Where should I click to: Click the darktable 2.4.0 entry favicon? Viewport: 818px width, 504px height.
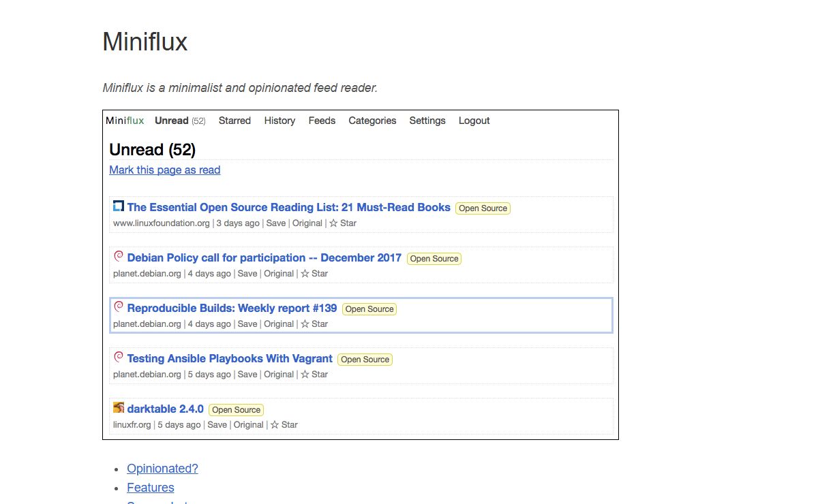119,407
